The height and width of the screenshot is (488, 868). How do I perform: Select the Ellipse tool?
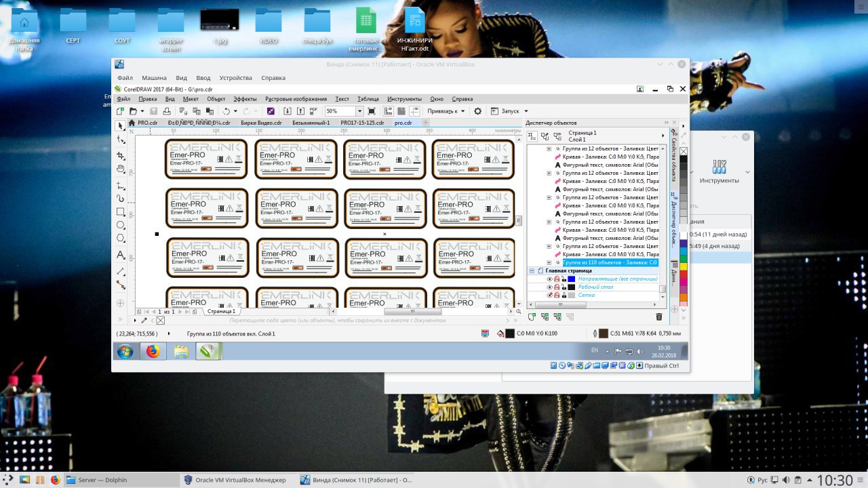coord(121,225)
